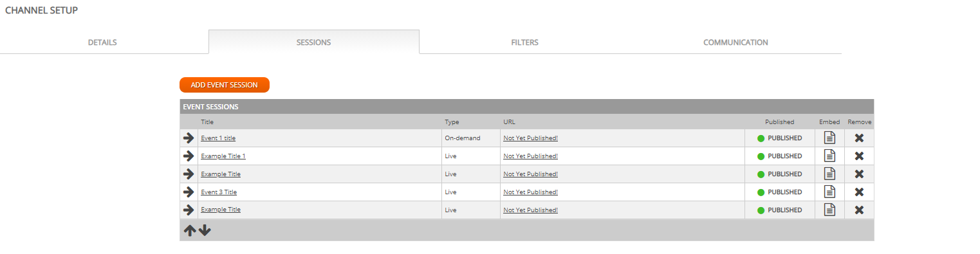980x254 pixels.
Task: Delete the Event 3 Title session
Action: (858, 192)
